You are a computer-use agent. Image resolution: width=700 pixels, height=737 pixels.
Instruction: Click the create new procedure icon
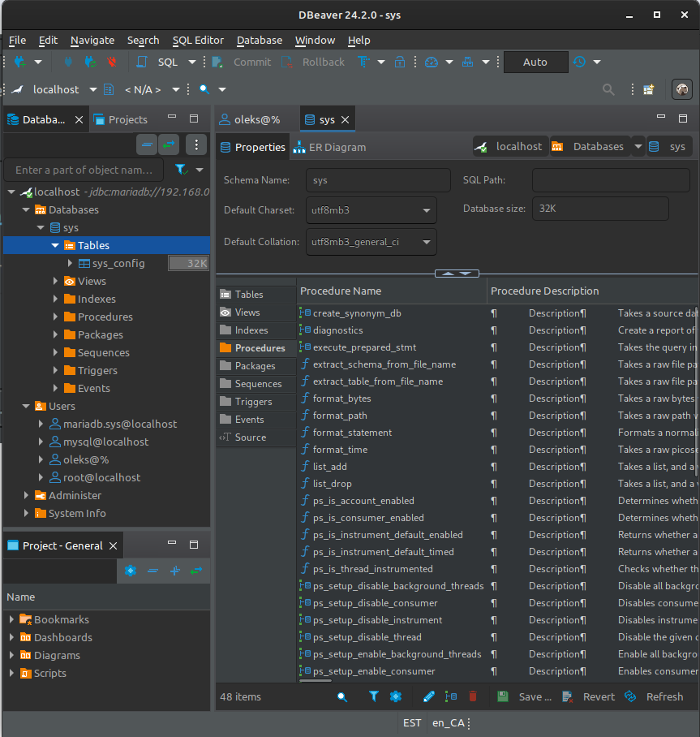click(451, 696)
